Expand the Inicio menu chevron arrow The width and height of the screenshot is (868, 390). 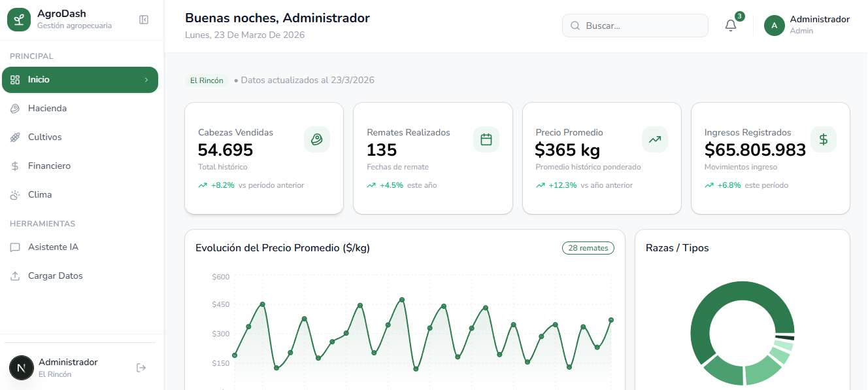pyautogui.click(x=146, y=80)
